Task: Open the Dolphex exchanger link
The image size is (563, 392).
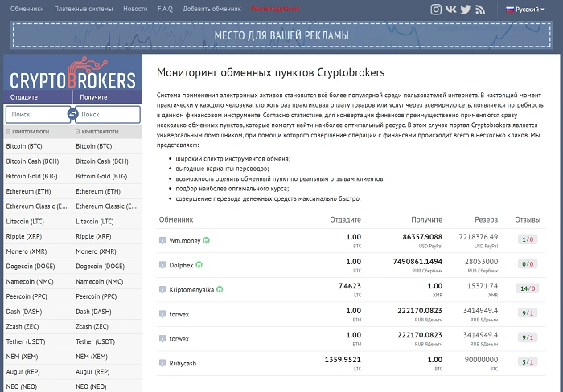Action: coord(181,265)
